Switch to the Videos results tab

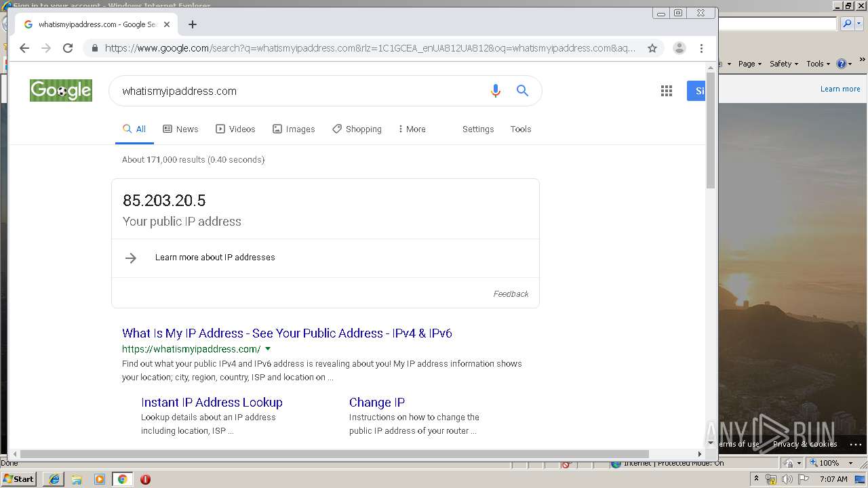click(x=235, y=129)
